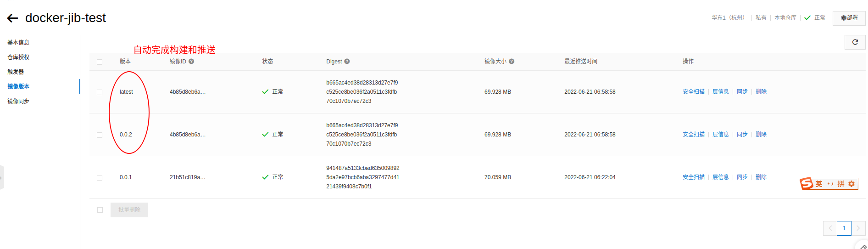Click the back arrow beside docker-jib-test
The width and height of the screenshot is (868, 249).
point(12,18)
